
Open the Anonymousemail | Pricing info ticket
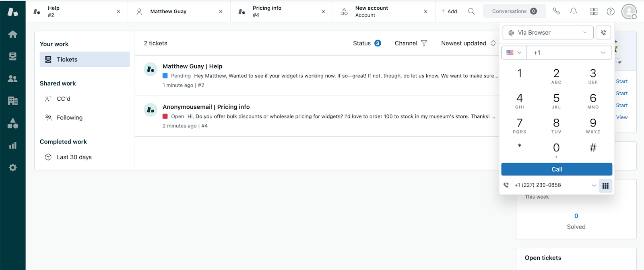(206, 107)
